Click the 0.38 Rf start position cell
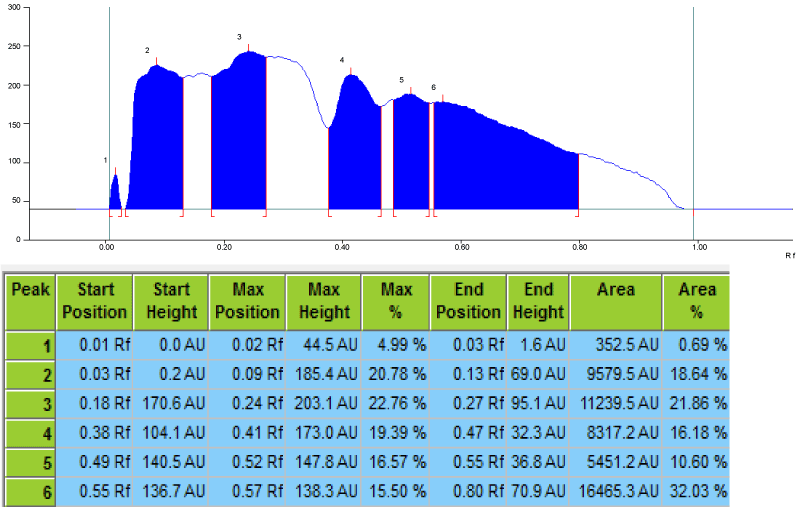The height and width of the screenshot is (507, 800). (94, 434)
